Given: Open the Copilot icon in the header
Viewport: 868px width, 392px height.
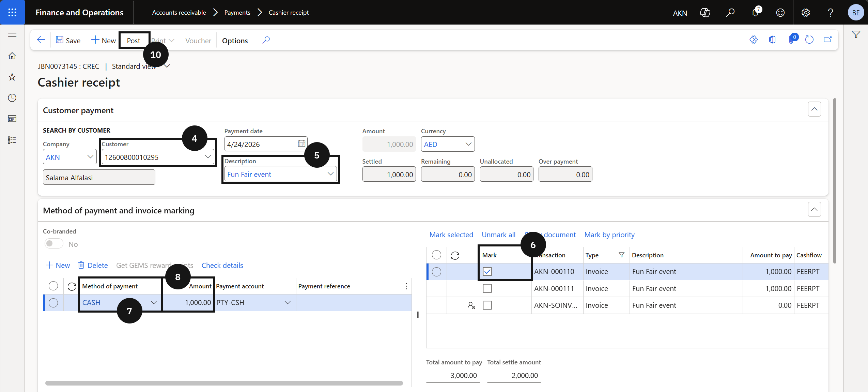Looking at the screenshot, I should (x=705, y=13).
